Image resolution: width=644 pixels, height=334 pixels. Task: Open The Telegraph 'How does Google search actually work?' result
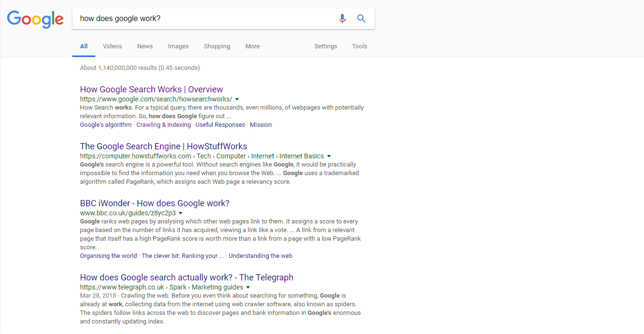click(187, 278)
